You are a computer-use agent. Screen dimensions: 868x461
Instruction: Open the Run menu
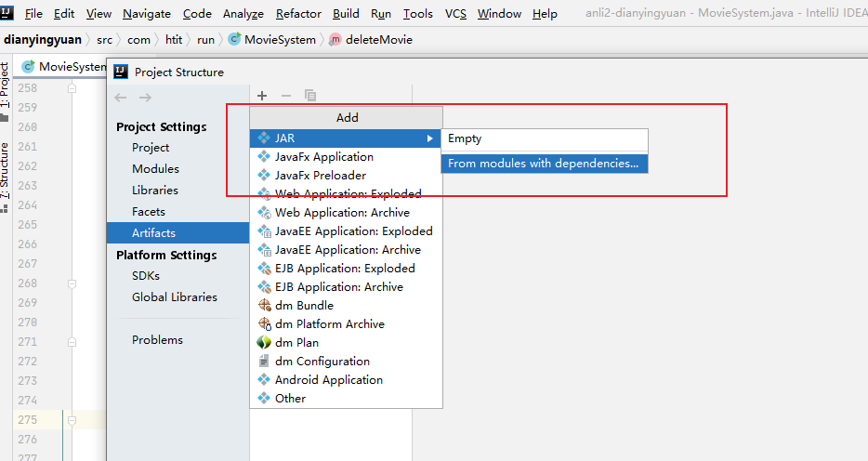click(381, 13)
